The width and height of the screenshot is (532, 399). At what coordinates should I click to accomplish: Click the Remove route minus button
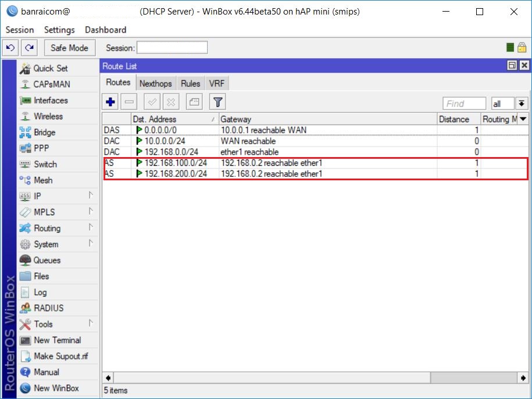click(x=129, y=102)
